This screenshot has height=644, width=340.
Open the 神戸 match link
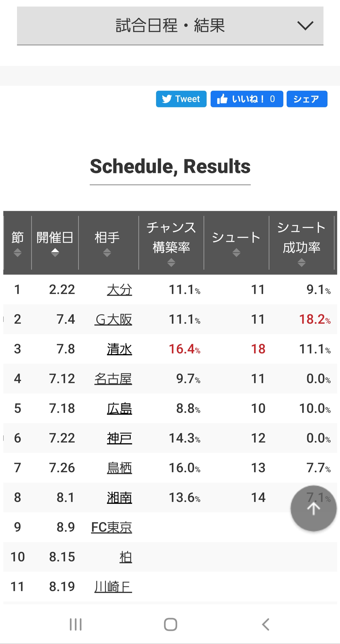[x=119, y=438]
